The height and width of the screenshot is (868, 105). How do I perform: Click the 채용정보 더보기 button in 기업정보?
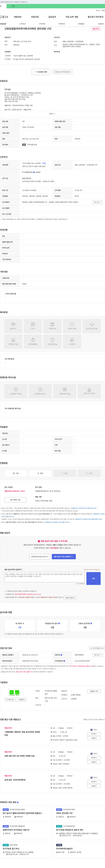(94, 691)
